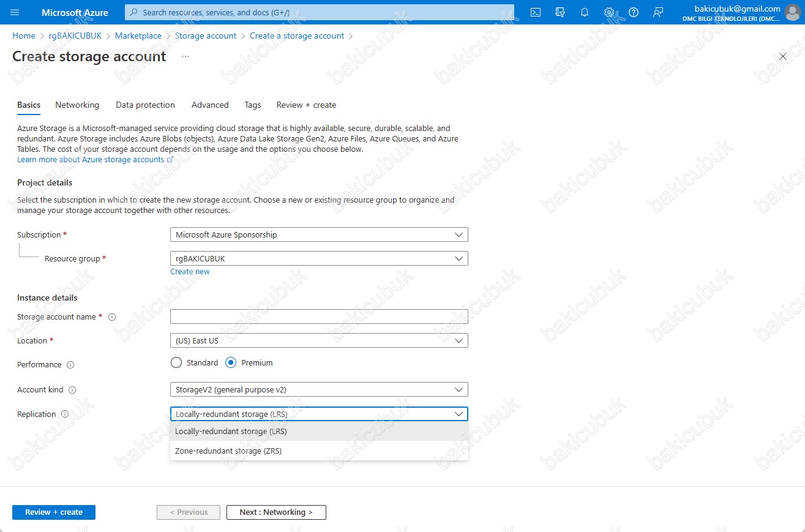This screenshot has height=532, width=805.
Task: Collapse the Replication dropdown
Action: pyautogui.click(x=319, y=414)
